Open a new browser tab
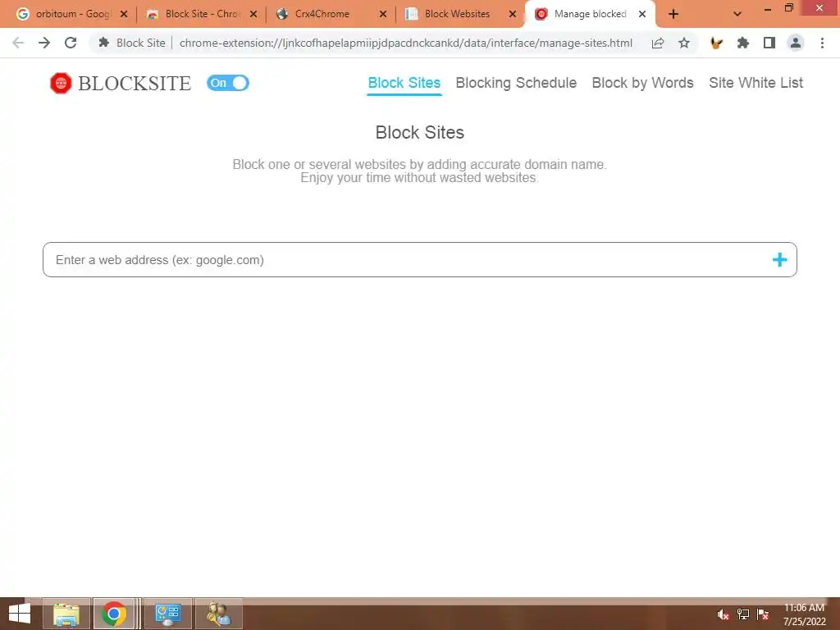 pyautogui.click(x=673, y=15)
